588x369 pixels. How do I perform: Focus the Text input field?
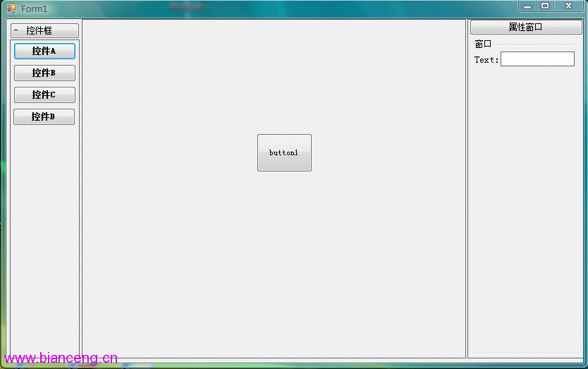point(537,59)
